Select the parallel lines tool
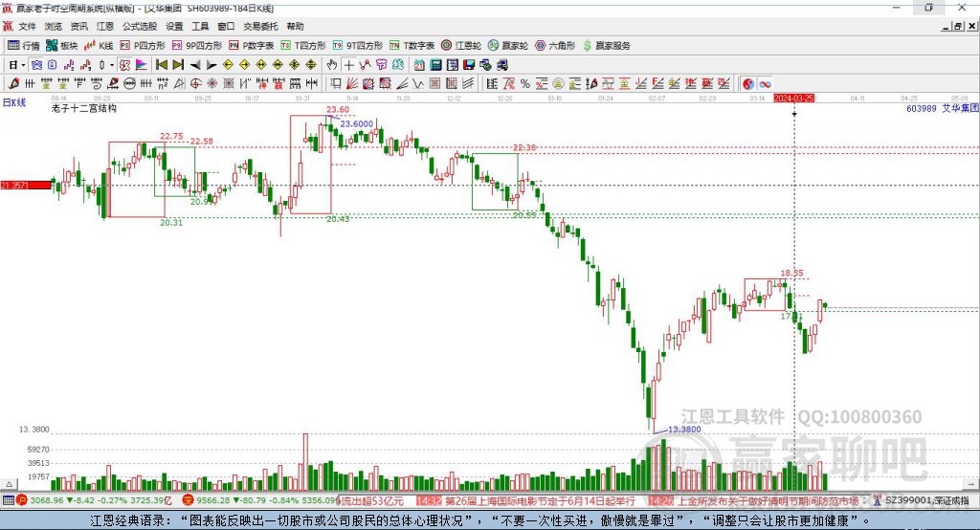Screen dimensions: 980x530 [x=468, y=84]
